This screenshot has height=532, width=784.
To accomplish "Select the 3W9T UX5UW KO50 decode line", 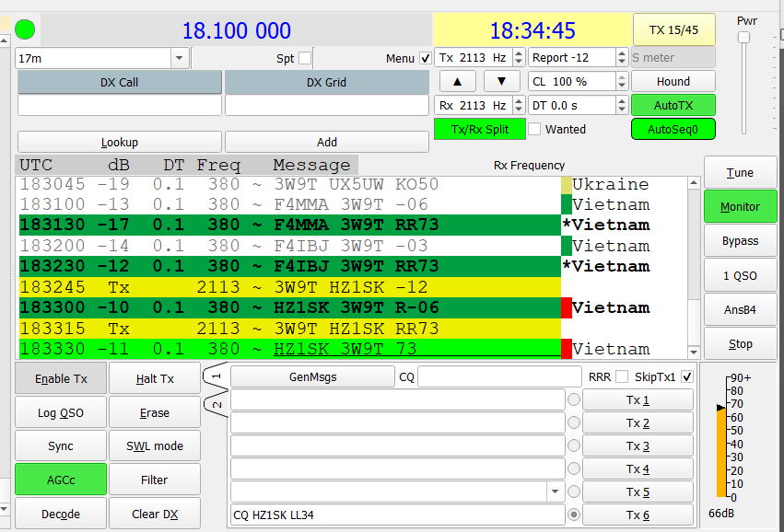I will (x=290, y=184).
